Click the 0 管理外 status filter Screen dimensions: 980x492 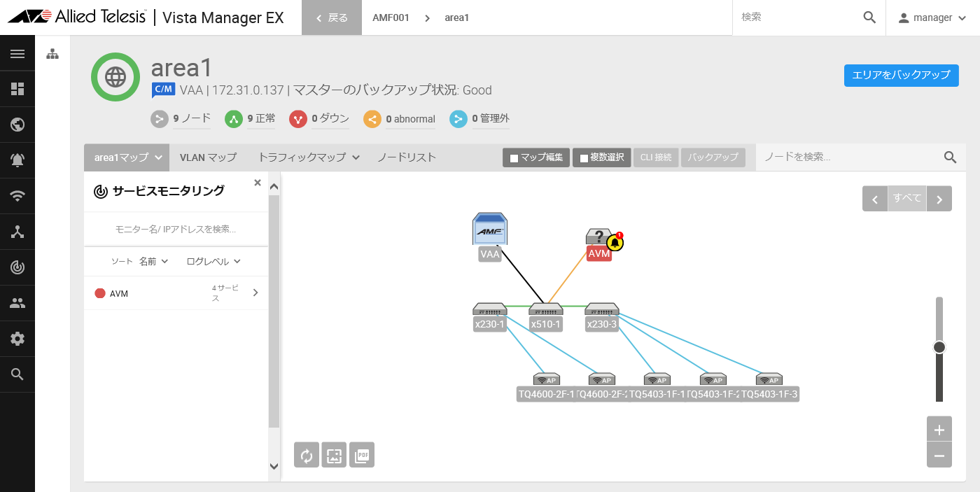tap(479, 119)
